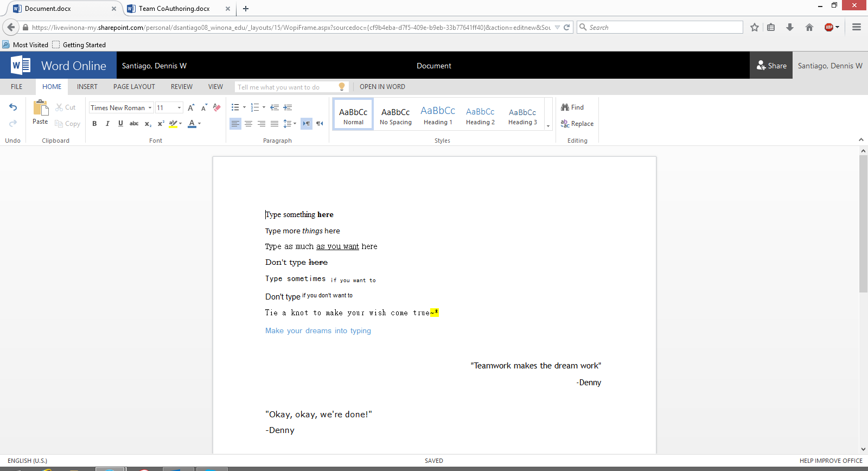
Task: Open the Times New Roman font dropdown
Action: click(150, 107)
